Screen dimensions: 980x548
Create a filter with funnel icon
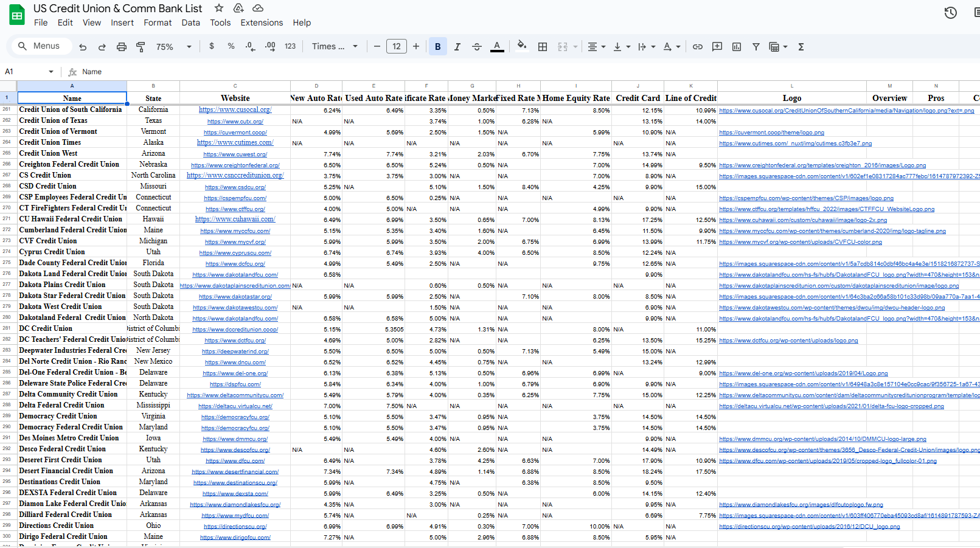[756, 47]
